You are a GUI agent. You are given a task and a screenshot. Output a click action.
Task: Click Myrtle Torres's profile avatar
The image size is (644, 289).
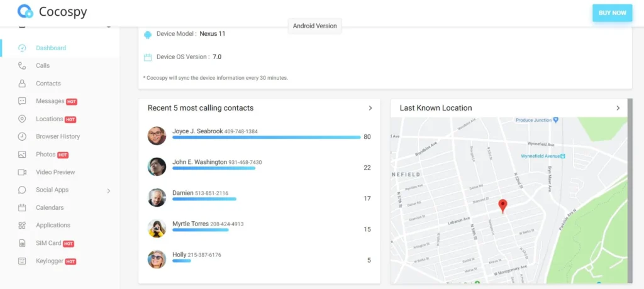click(x=157, y=229)
